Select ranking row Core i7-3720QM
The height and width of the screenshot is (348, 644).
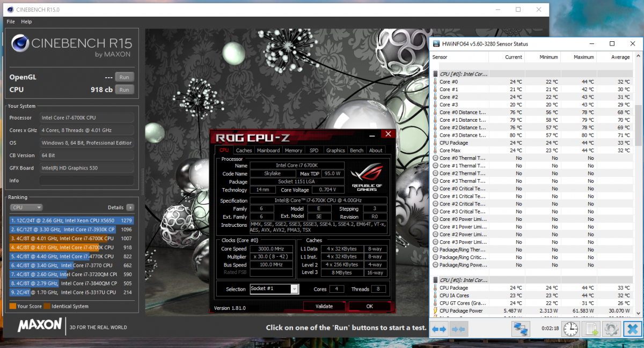(71, 274)
